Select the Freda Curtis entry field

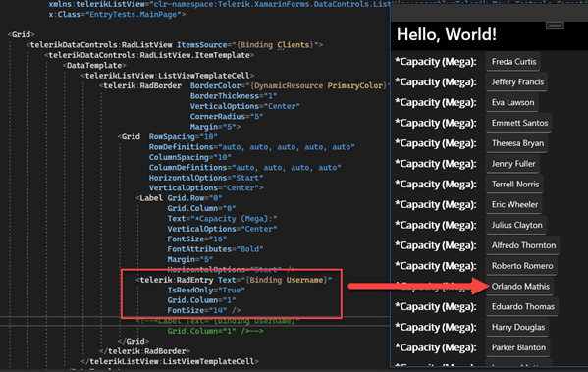[513, 62]
